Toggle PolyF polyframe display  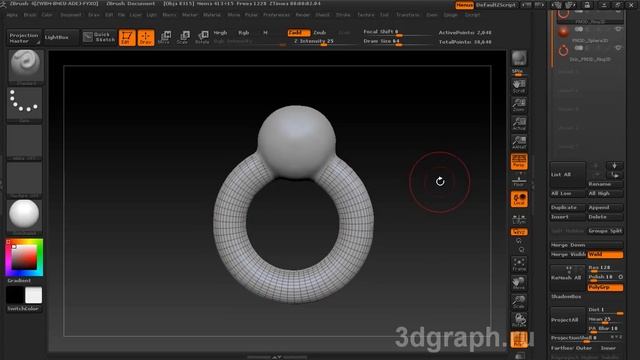pyautogui.click(x=519, y=340)
